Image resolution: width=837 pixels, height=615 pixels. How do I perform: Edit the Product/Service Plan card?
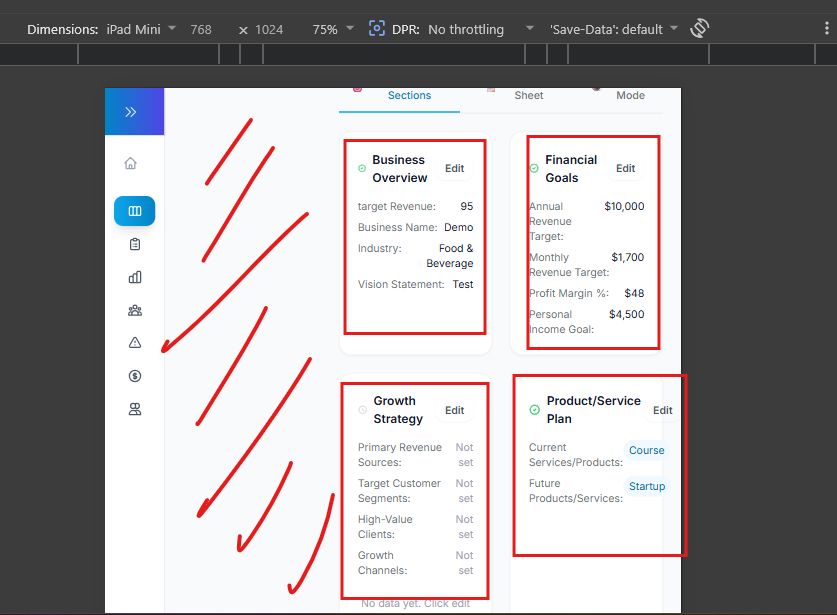[x=662, y=410]
